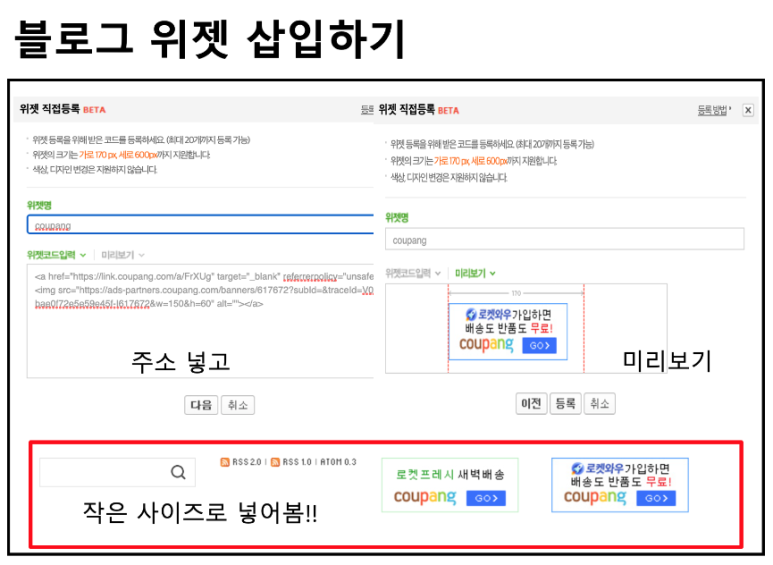Click the widget code textarea with coupang link
The image size is (773, 565).
(200, 321)
